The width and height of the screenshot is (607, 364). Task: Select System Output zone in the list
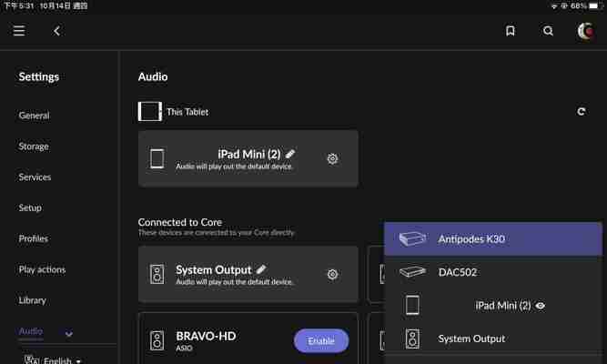pos(493,339)
